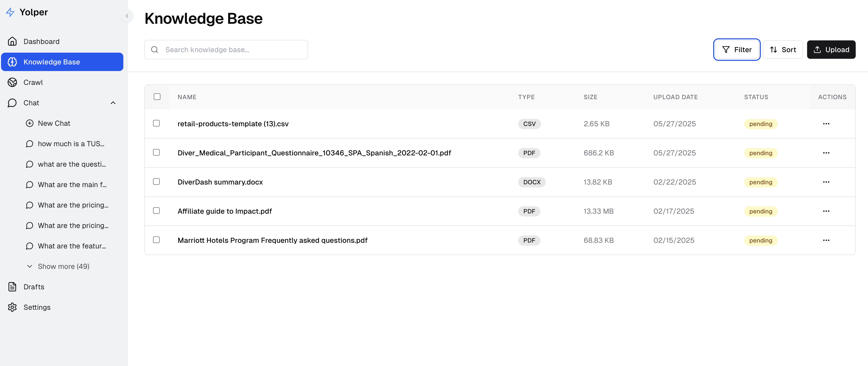The height and width of the screenshot is (366, 868).
Task: Click the Upload button
Action: (831, 50)
